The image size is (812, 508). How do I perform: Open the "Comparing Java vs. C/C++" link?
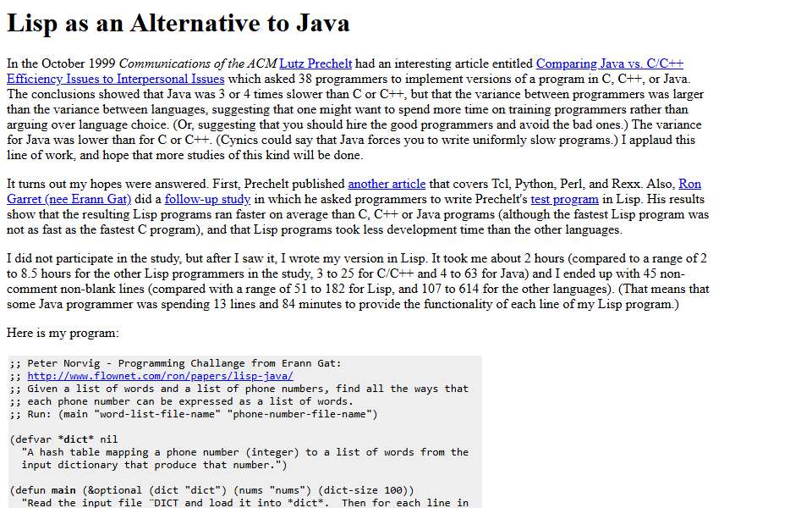coord(610,63)
